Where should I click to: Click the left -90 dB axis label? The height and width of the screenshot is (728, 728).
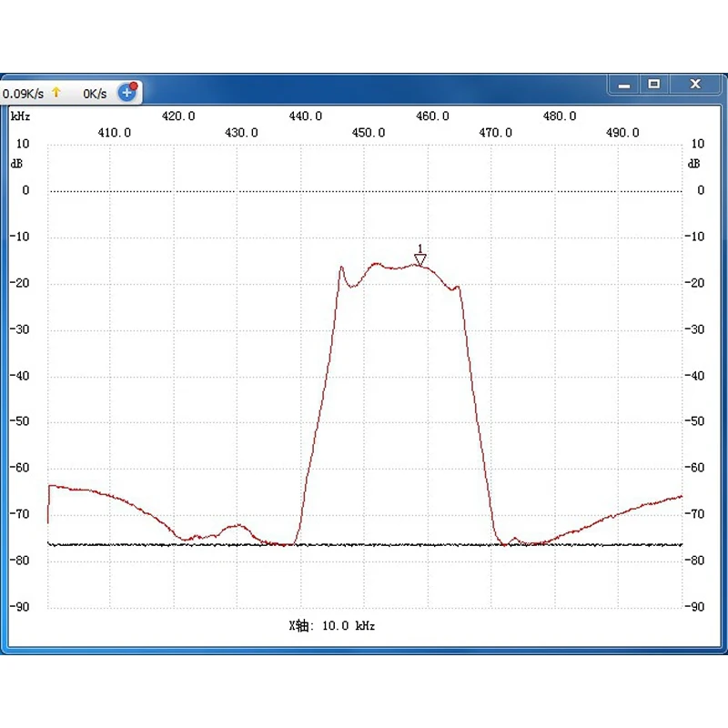click(19, 607)
